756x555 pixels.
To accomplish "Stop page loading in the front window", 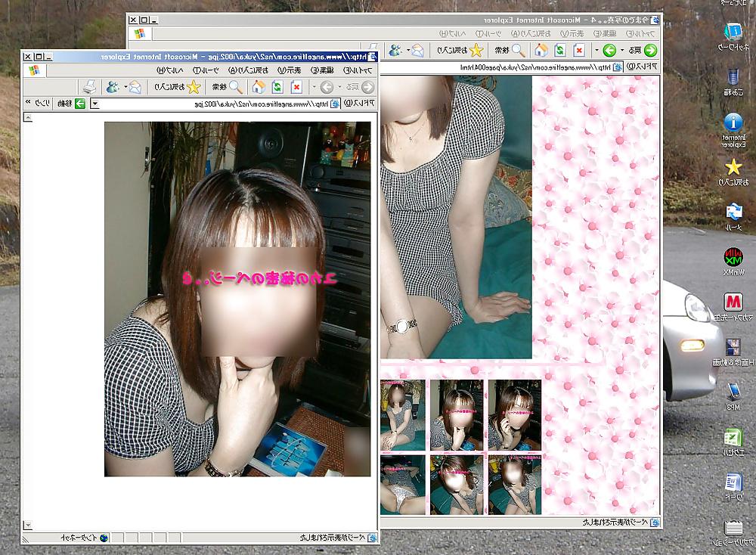I will point(296,87).
